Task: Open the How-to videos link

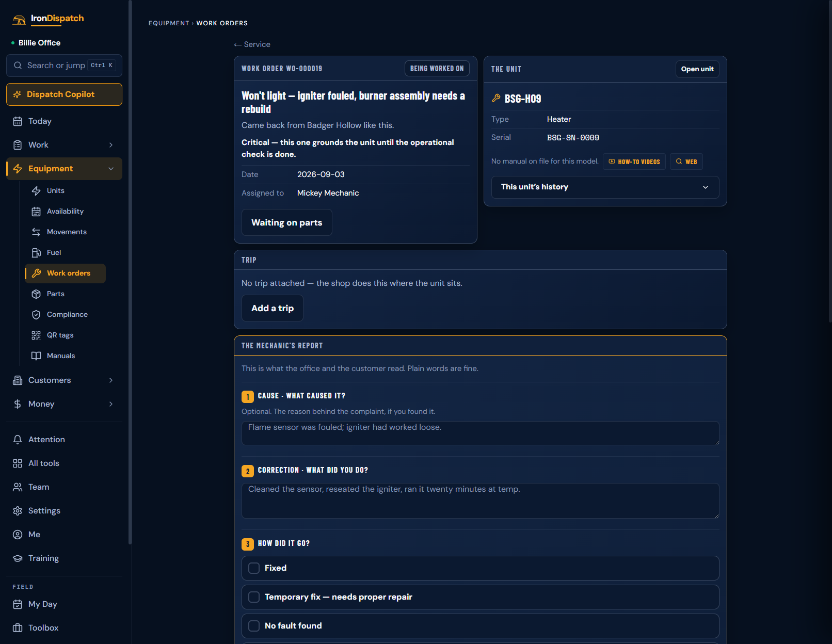Action: pos(634,162)
